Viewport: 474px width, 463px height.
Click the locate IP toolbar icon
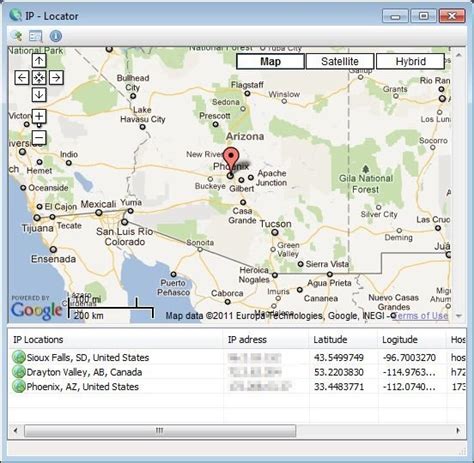(x=16, y=36)
